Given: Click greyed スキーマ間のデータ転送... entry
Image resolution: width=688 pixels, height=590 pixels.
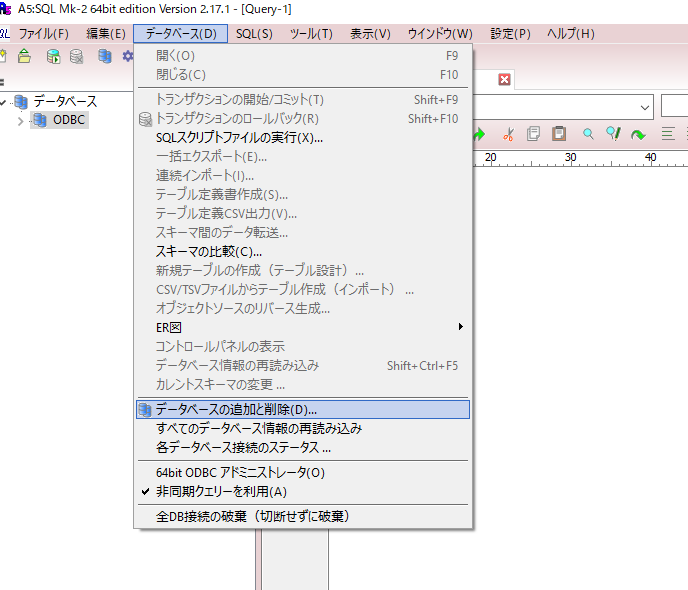Looking at the screenshot, I should click(303, 232).
